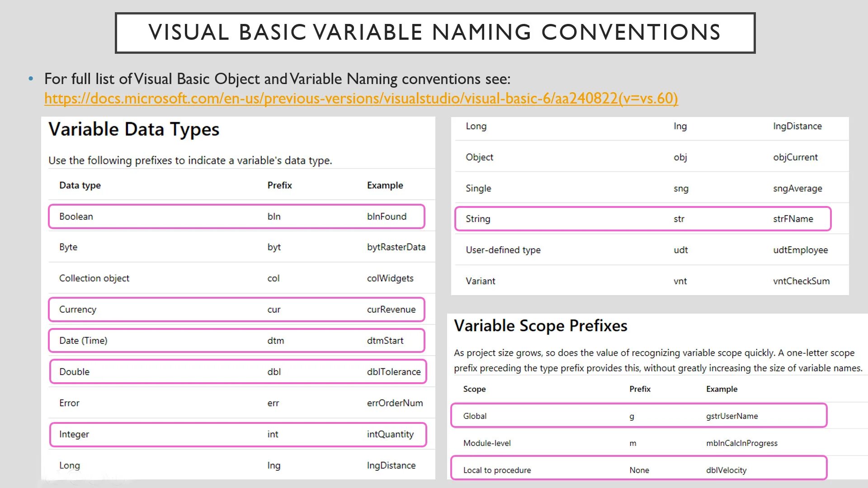Click the 'None' prefix cell
This screenshot has height=488, width=868.
click(639, 470)
